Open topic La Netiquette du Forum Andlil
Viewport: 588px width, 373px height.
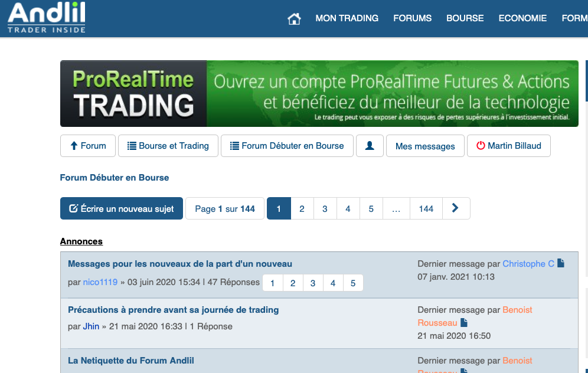[x=131, y=361]
